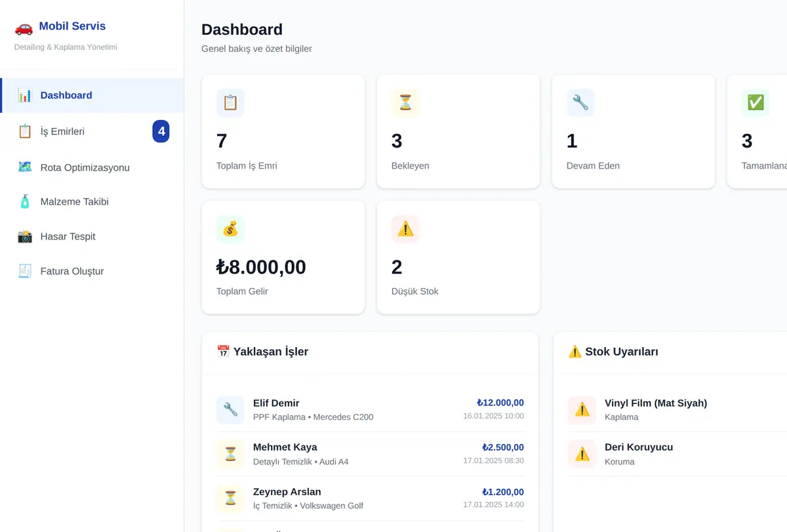This screenshot has width=787, height=532.
Task: Select the Elif Demir customer name
Action: pos(276,403)
